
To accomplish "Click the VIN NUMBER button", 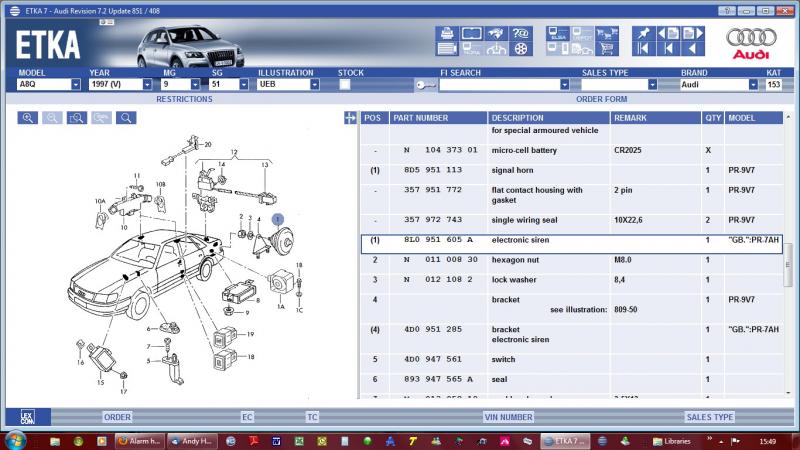I will pyautogui.click(x=508, y=417).
